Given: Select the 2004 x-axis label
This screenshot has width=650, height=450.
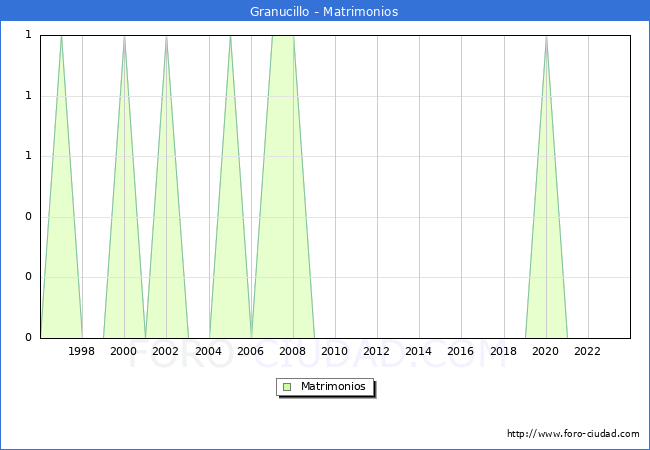Looking at the screenshot, I should 209,351.
